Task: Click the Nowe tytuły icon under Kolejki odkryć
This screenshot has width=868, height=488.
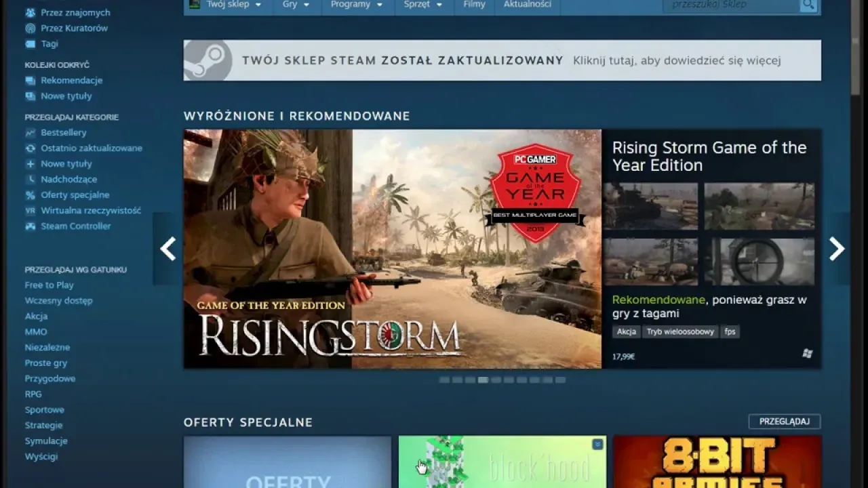Action: 30,96
